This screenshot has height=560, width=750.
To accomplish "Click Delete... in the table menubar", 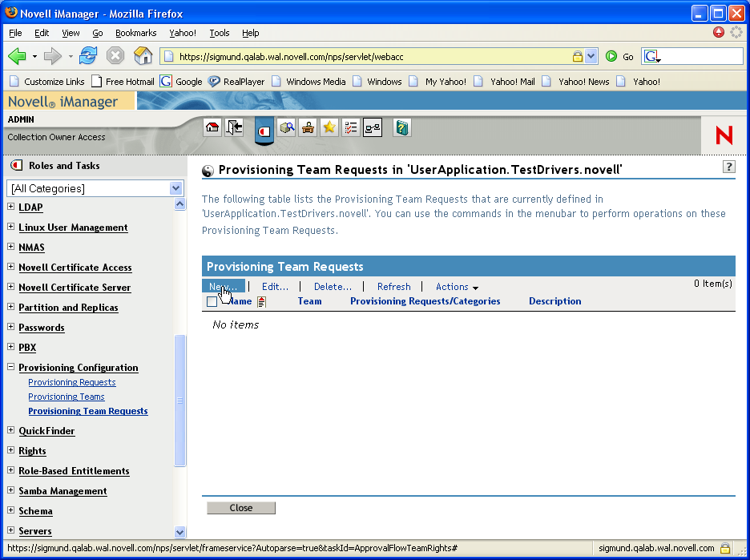I will coord(333,287).
